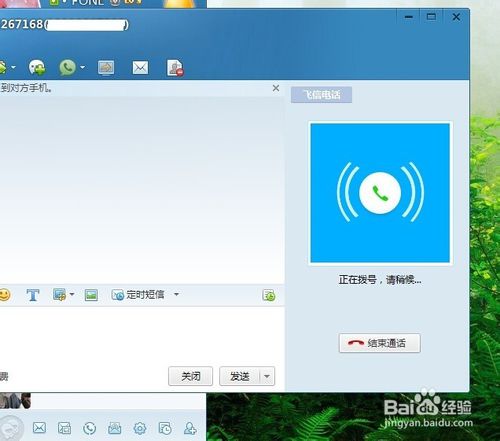Click the contact avatar thumbnail in main window
This screenshot has height=441, width=500.
(x=15, y=401)
